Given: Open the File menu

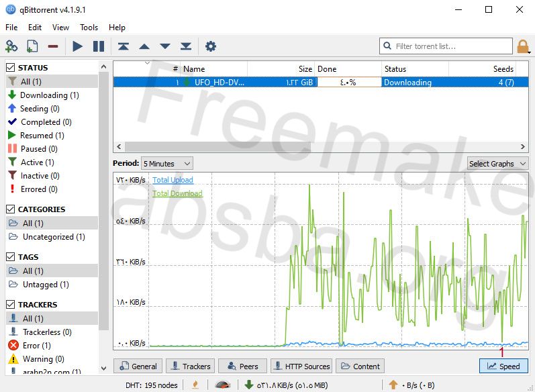Looking at the screenshot, I should [11, 28].
